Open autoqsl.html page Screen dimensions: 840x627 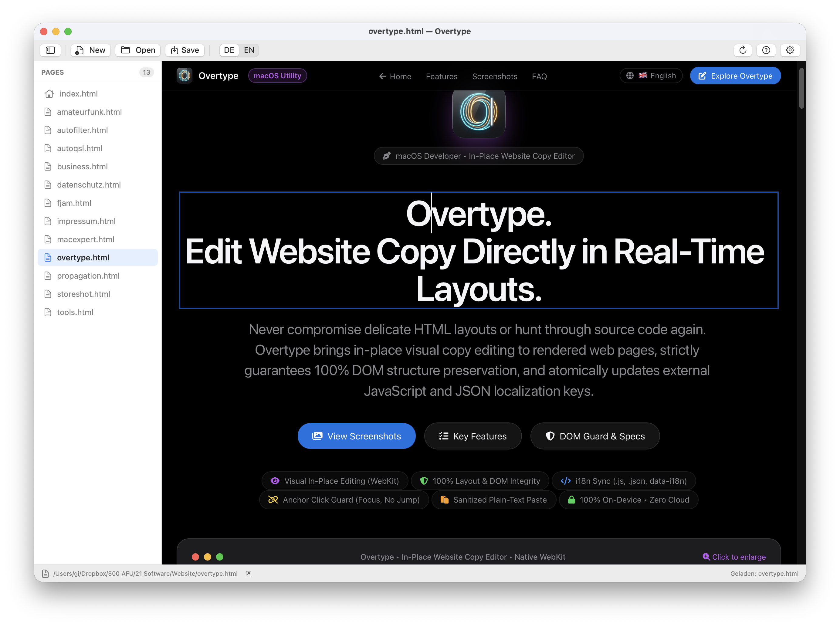97,148
